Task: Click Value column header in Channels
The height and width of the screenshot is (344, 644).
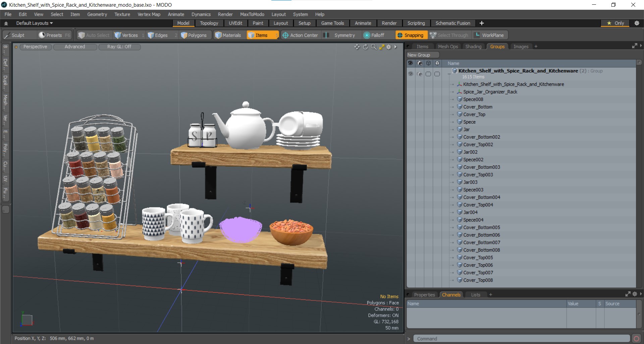Action: coord(581,303)
